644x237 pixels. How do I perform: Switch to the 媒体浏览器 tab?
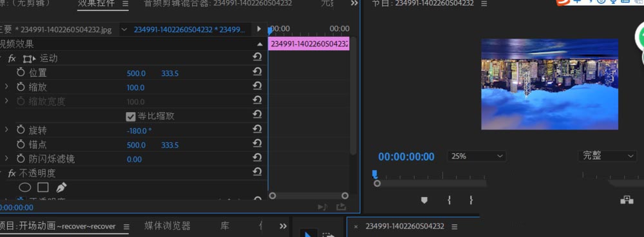(x=167, y=226)
